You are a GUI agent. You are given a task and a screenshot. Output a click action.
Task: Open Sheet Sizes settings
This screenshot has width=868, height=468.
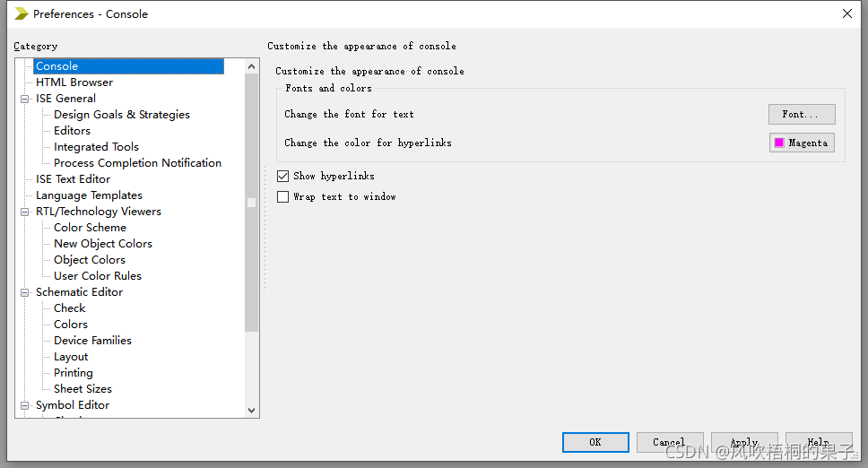tap(82, 389)
